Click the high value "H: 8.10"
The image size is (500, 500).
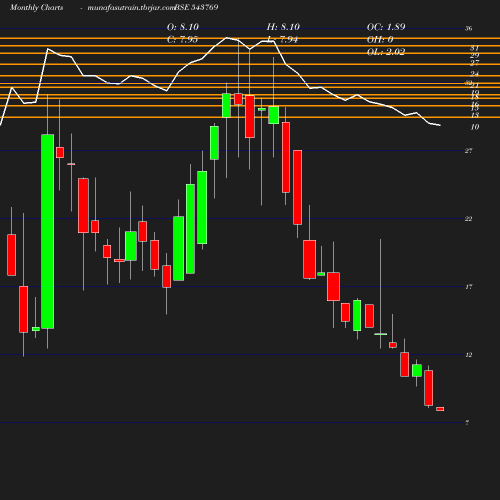click(283, 27)
